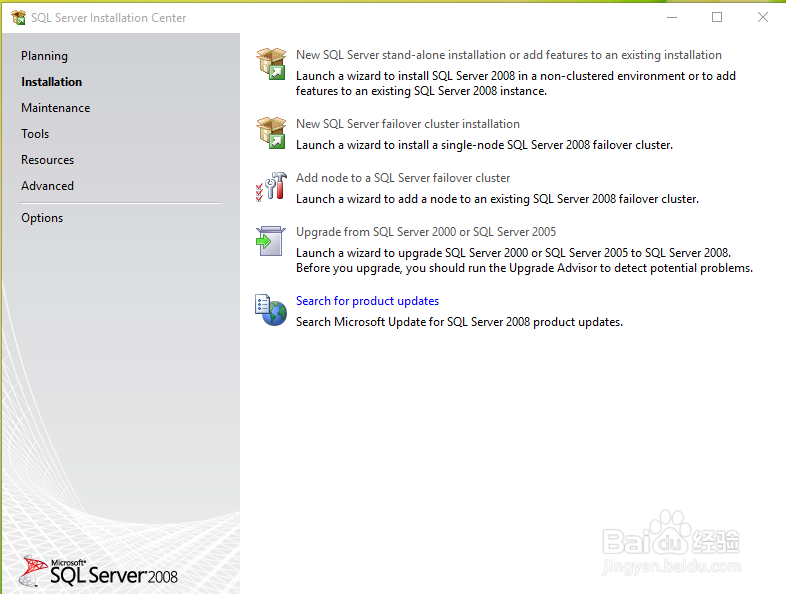Viewport: 786px width, 594px height.
Task: Minimize the Installation Center window
Action: (672, 18)
